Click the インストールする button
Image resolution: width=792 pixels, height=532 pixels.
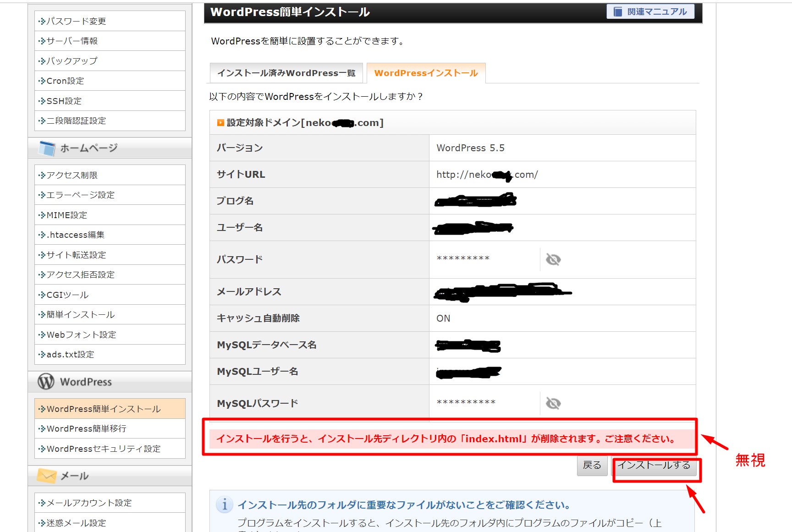[x=654, y=466]
